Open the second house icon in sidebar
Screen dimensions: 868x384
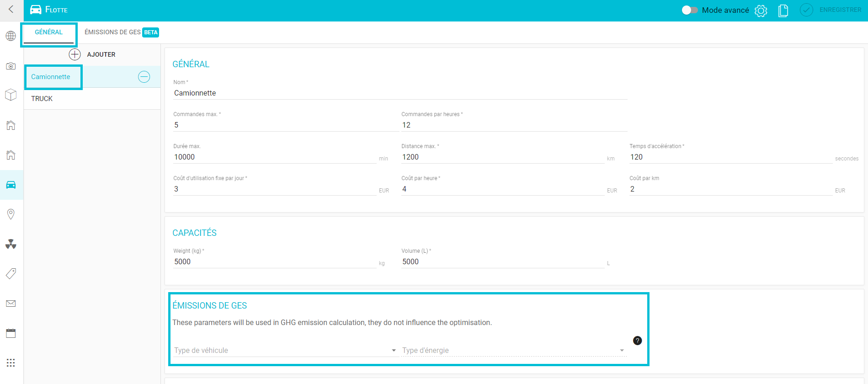[x=11, y=155]
